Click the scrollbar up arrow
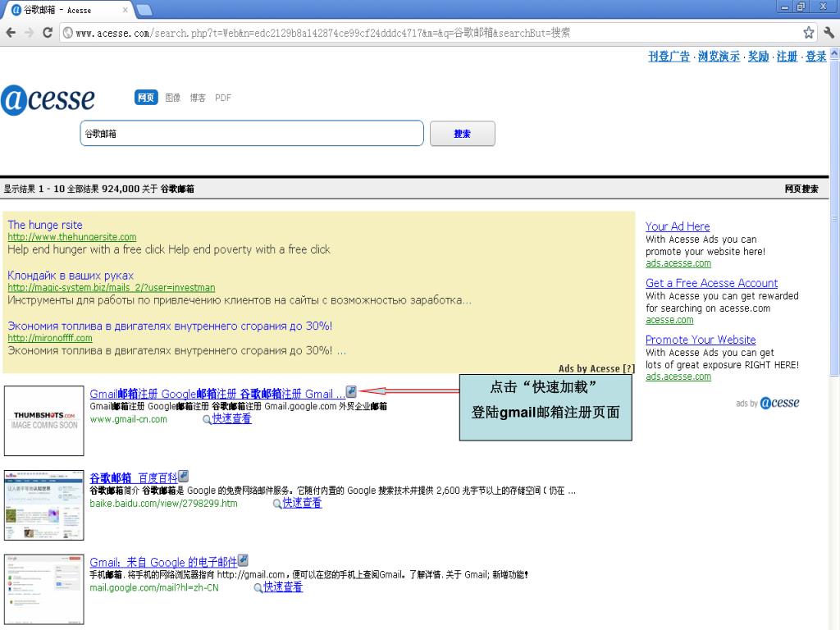This screenshot has height=630, width=840. pyautogui.click(x=834, y=52)
